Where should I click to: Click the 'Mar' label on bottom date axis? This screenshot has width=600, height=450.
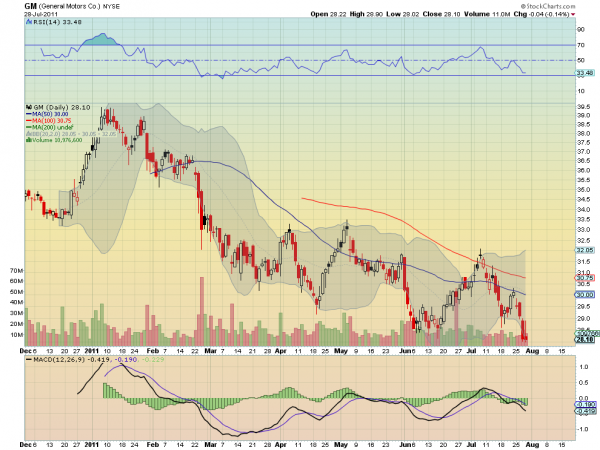coord(210,445)
